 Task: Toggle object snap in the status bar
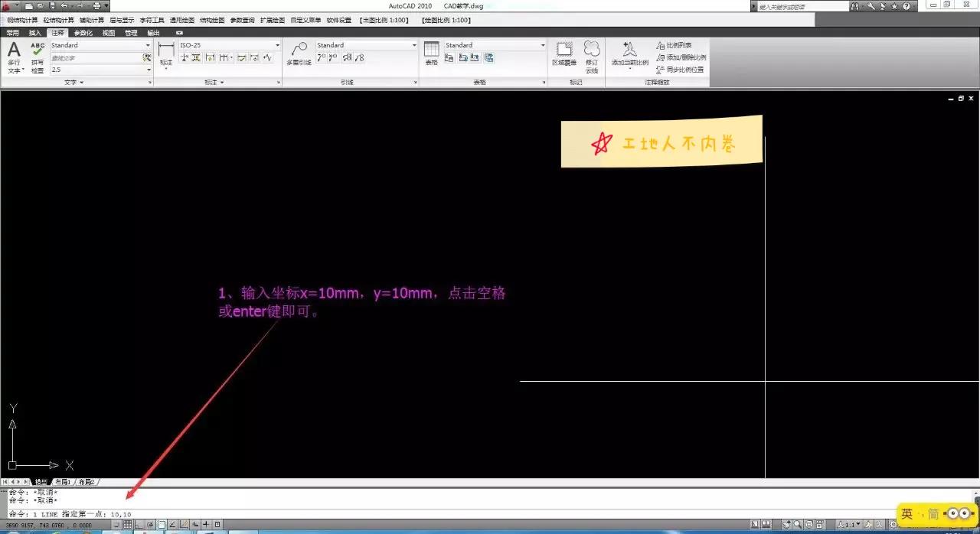161,525
